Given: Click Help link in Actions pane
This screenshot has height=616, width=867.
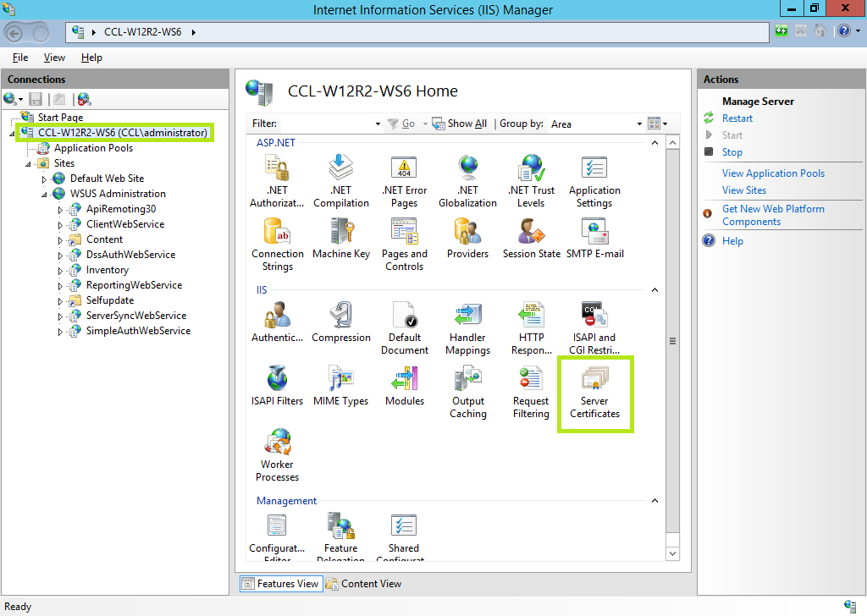Looking at the screenshot, I should point(732,241).
